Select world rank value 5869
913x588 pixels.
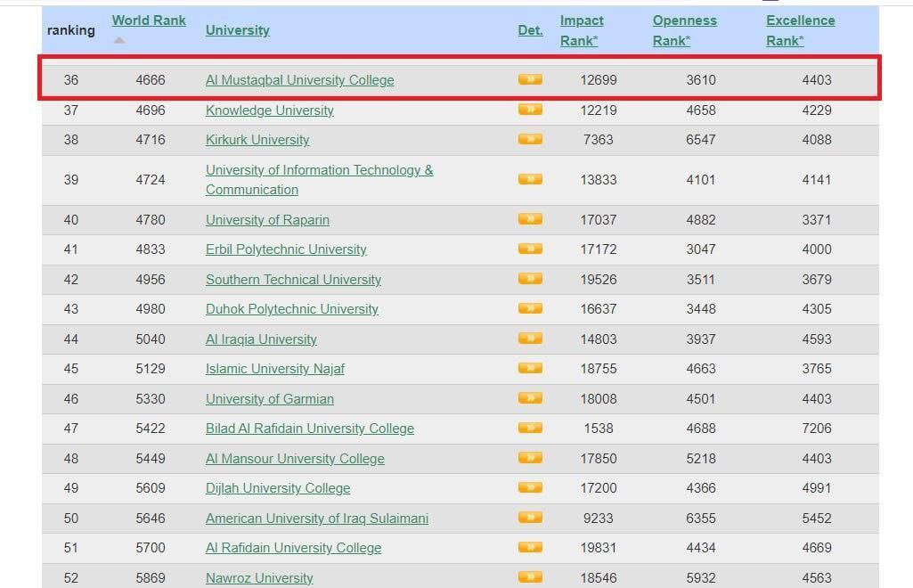(151, 578)
